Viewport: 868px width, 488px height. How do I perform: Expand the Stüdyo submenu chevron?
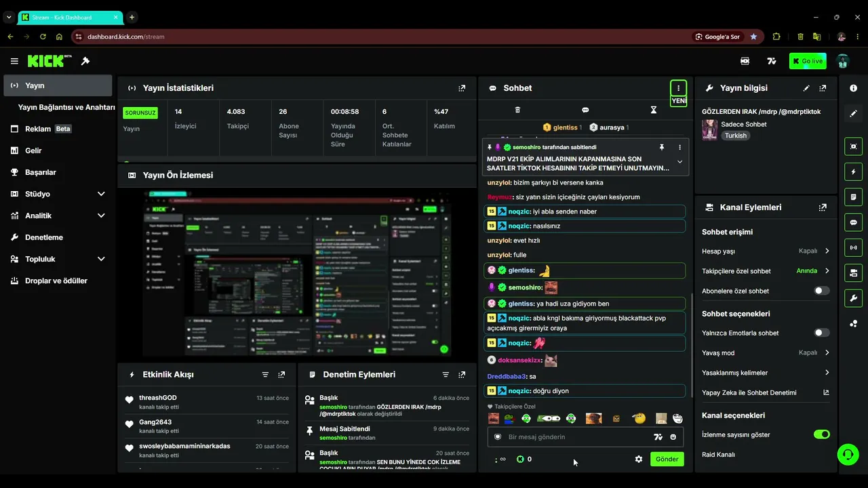tap(101, 194)
